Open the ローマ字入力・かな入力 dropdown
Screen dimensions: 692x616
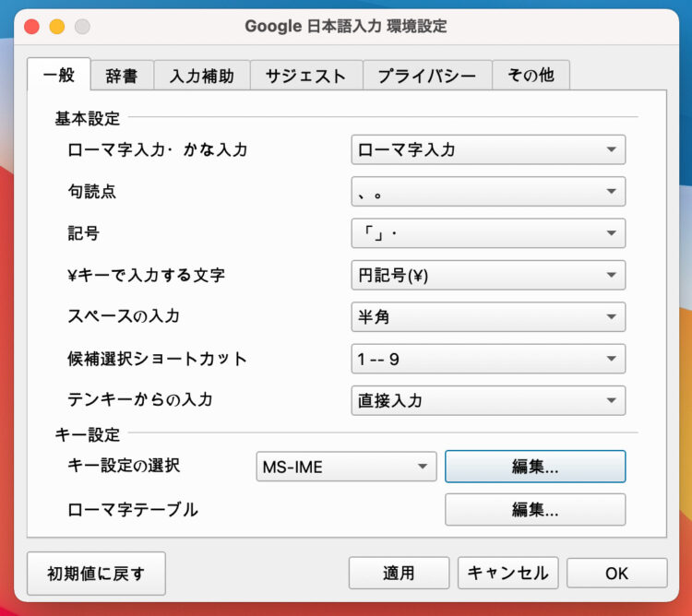tap(488, 150)
